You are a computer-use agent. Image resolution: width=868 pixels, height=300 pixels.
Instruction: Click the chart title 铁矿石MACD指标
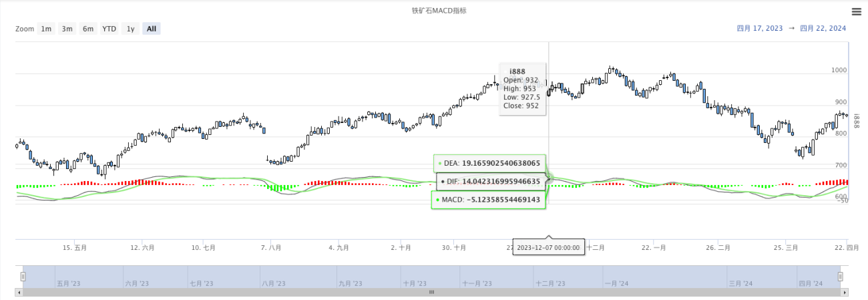tap(439, 11)
